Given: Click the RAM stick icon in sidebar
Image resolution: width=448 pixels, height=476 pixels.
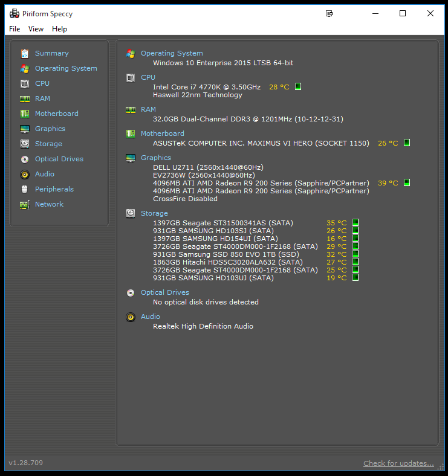Looking at the screenshot, I should [x=25, y=99].
